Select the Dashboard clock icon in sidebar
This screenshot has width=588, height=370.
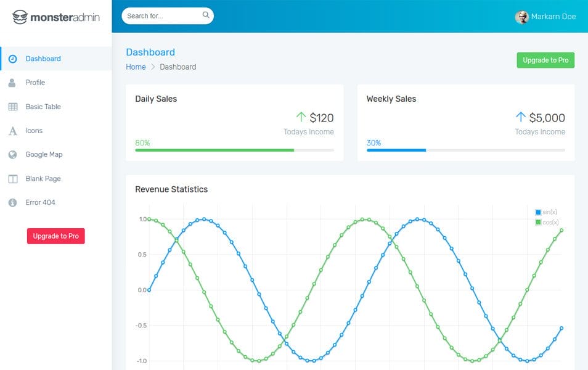coord(14,58)
